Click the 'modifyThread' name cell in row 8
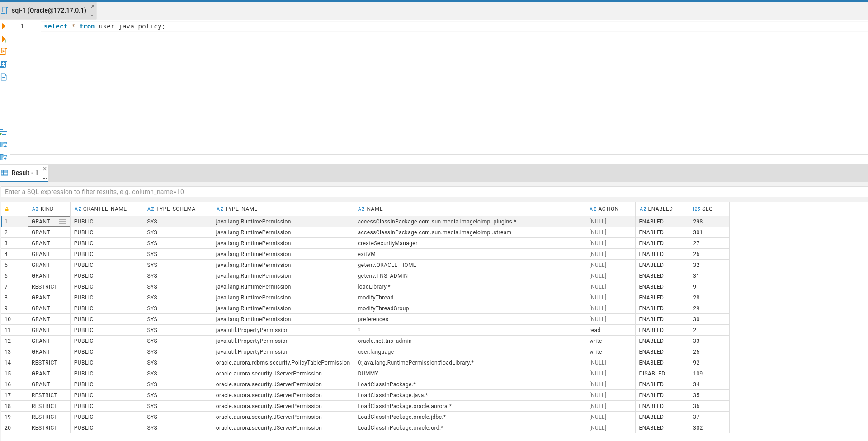Screen dimensions: 868x441 pyautogui.click(x=470, y=298)
